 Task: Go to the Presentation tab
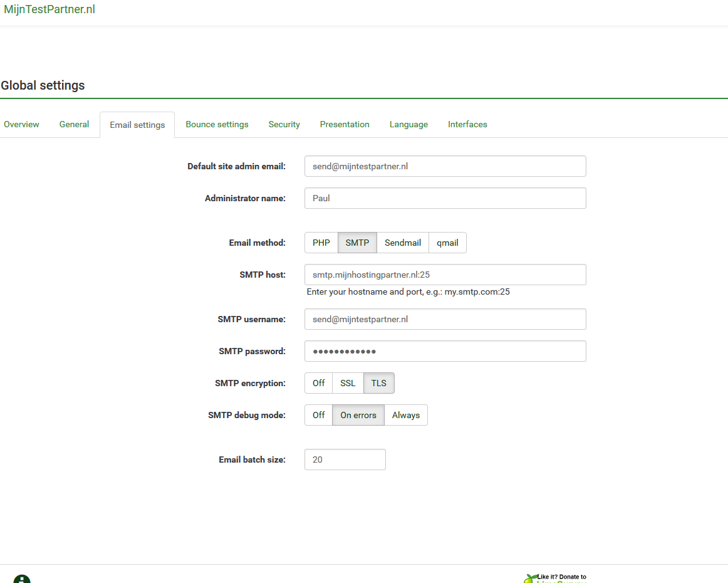[x=345, y=124]
